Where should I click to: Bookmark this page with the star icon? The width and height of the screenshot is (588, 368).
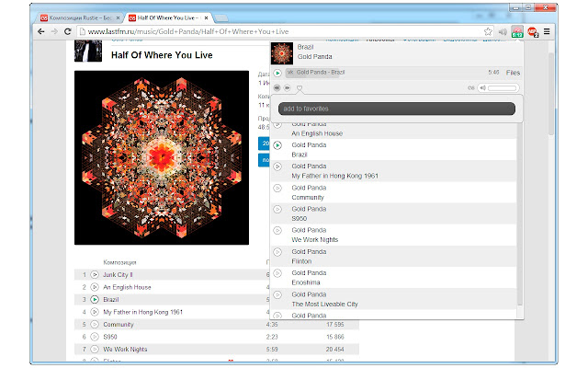488,31
